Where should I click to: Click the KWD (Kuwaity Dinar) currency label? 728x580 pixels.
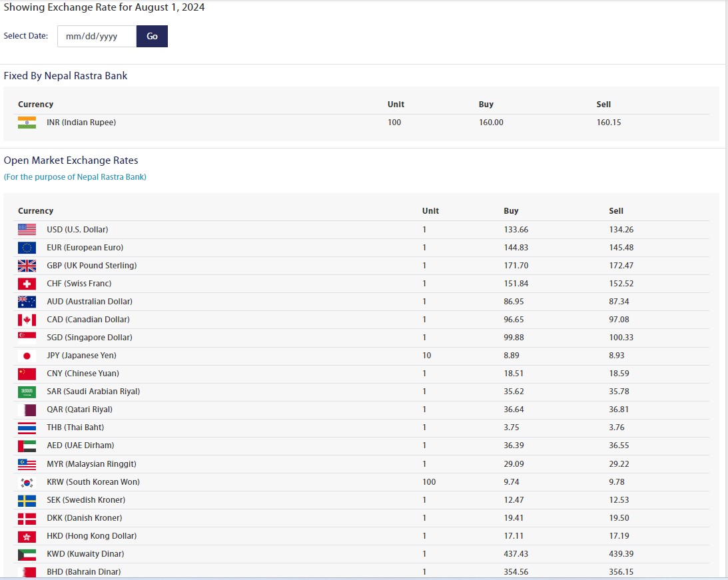coord(85,554)
